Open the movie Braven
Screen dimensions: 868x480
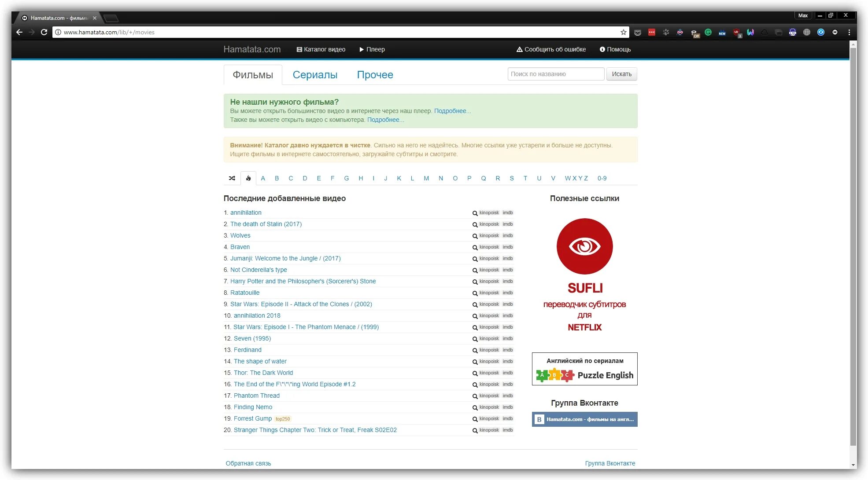click(x=240, y=247)
